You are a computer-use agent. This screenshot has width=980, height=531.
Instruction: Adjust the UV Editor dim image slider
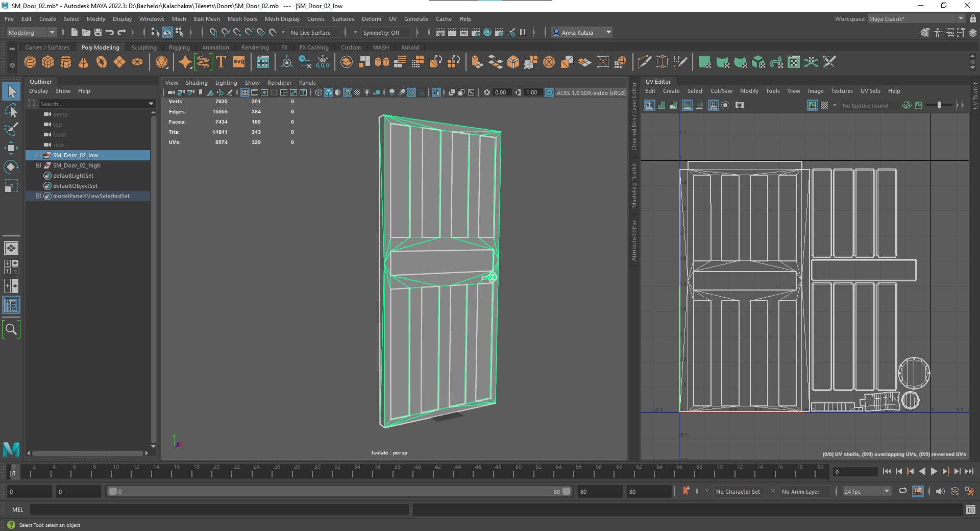pyautogui.click(x=939, y=105)
